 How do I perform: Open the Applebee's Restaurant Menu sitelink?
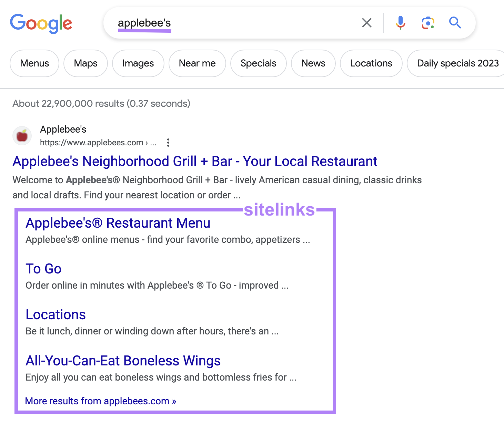(118, 223)
